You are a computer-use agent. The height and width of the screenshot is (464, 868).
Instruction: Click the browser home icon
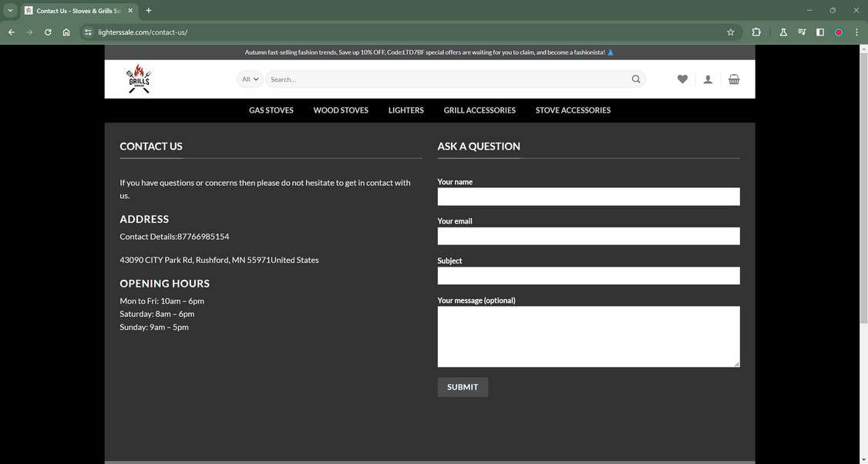pyautogui.click(x=66, y=32)
